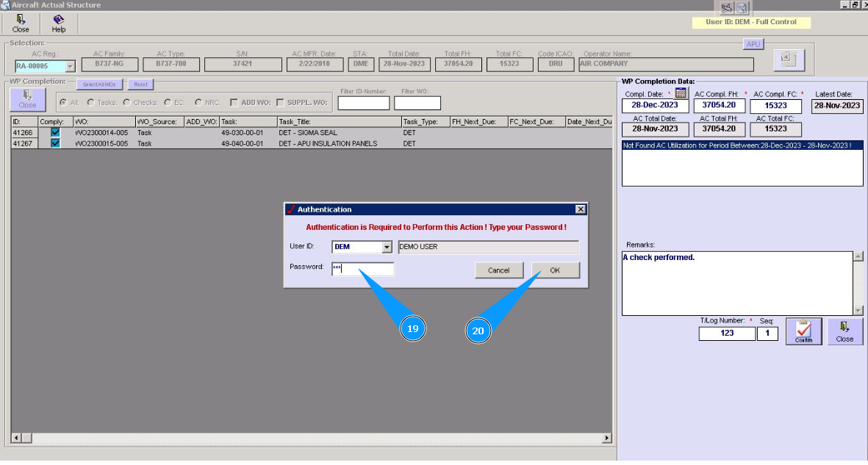Click the Task_Title column header
This screenshot has height=465, width=868.
click(339, 122)
